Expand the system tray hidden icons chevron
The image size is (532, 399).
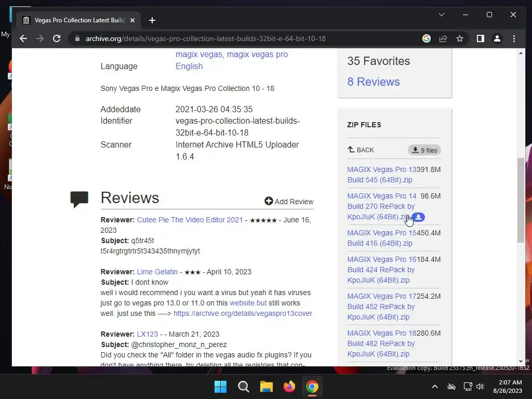(435, 387)
